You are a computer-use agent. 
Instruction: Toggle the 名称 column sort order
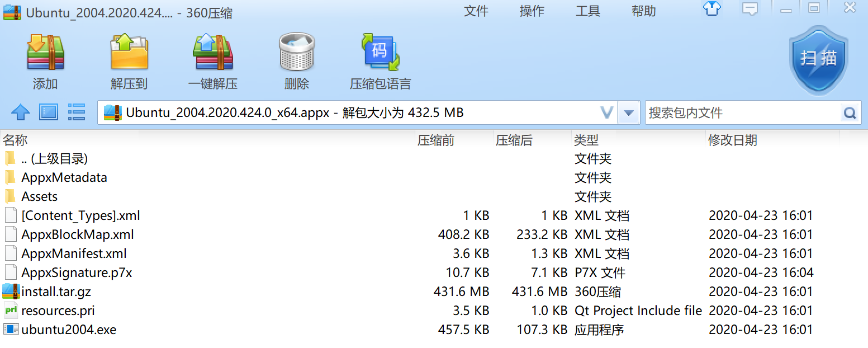[x=15, y=140]
